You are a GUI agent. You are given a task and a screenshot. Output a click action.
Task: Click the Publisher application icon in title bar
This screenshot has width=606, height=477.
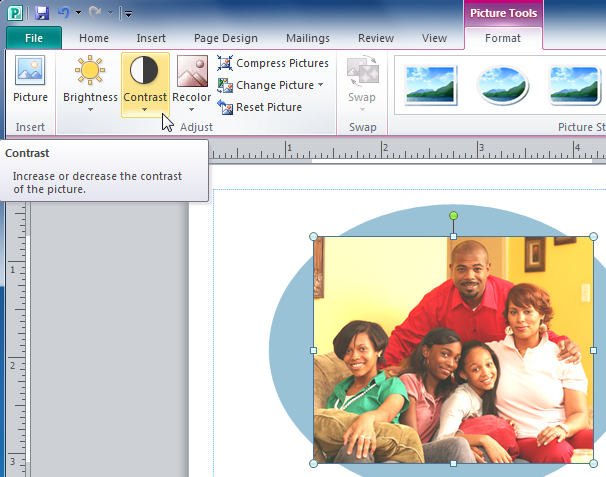point(17,13)
